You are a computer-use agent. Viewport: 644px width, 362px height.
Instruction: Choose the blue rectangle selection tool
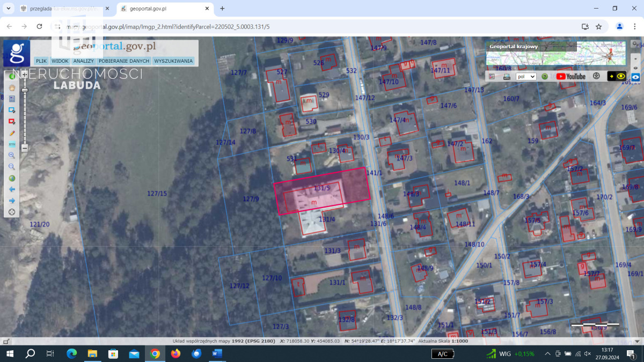click(x=12, y=110)
